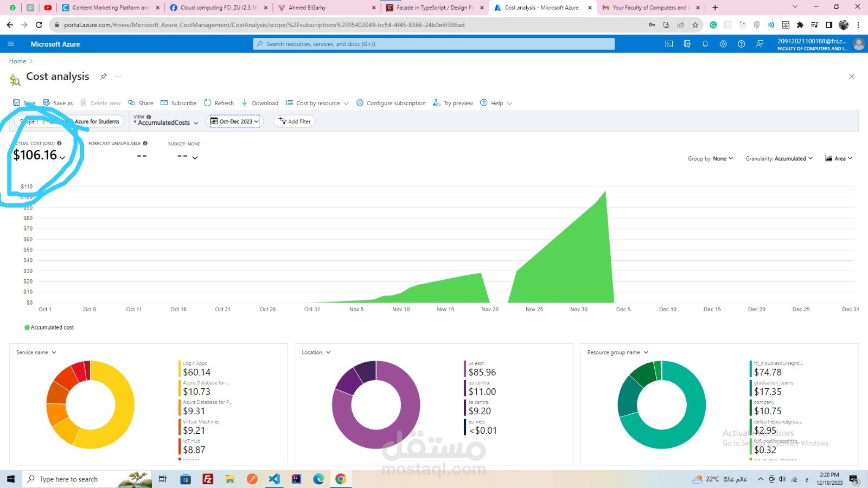The width and height of the screenshot is (868, 488).
Task: Toggle the Accumulated cost legend item
Action: (49, 328)
